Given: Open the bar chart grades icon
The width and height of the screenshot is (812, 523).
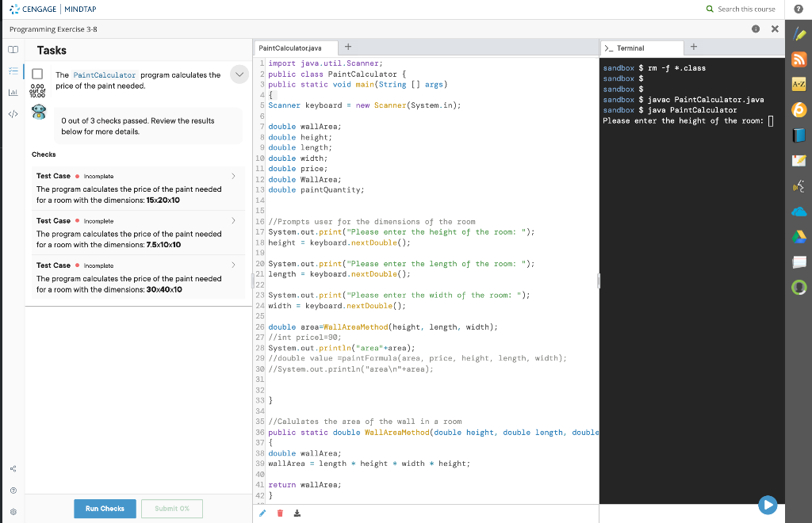Looking at the screenshot, I should coord(12,93).
